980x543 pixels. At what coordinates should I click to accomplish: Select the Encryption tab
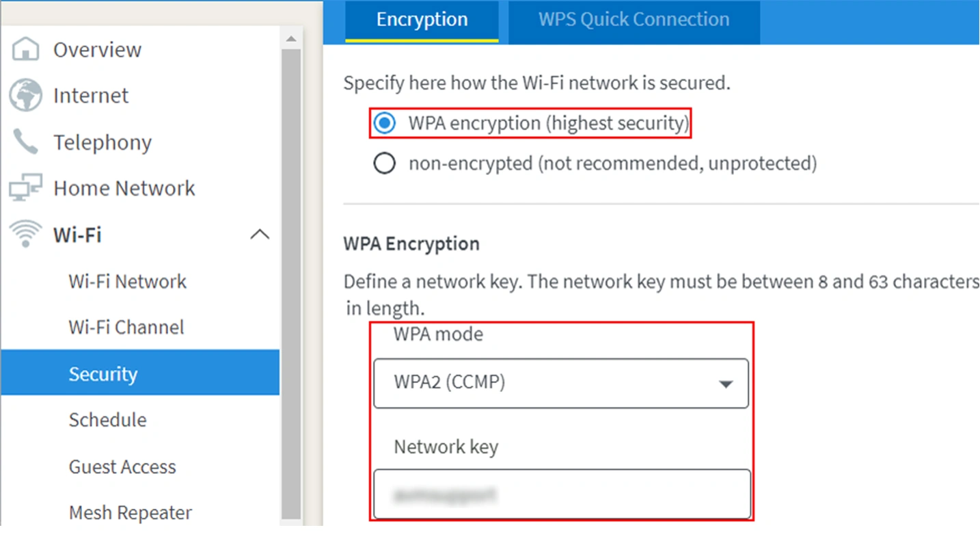(421, 19)
